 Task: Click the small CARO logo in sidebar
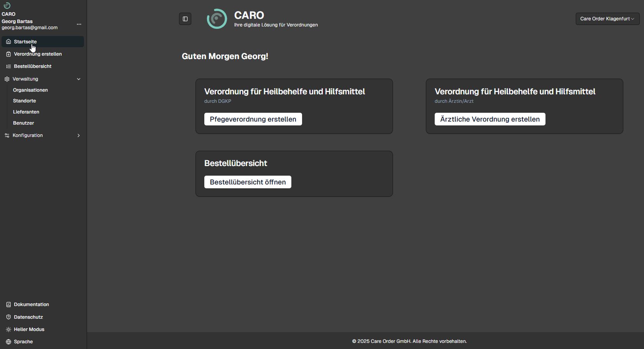click(x=7, y=5)
